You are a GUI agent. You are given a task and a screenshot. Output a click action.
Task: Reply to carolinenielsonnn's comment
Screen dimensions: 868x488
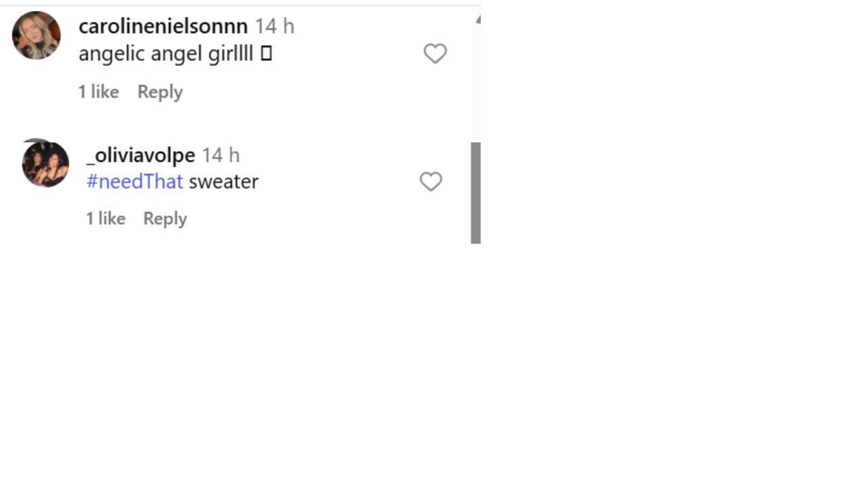160,92
